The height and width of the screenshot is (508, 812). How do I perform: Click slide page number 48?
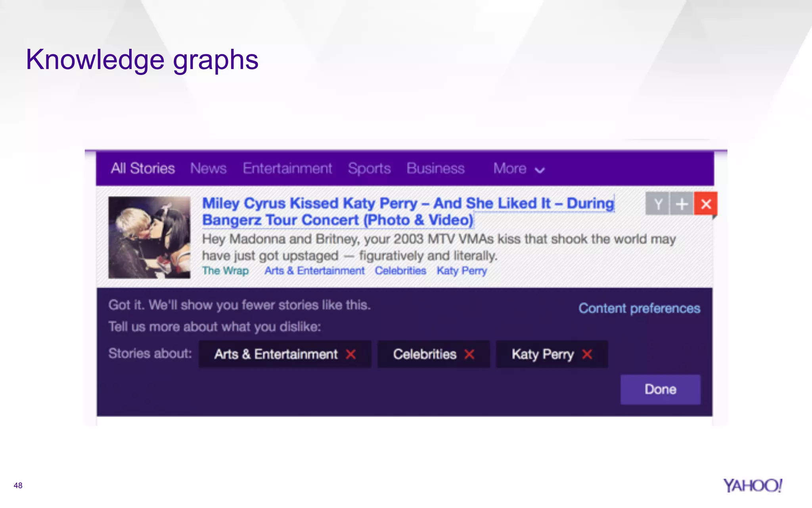(x=18, y=485)
